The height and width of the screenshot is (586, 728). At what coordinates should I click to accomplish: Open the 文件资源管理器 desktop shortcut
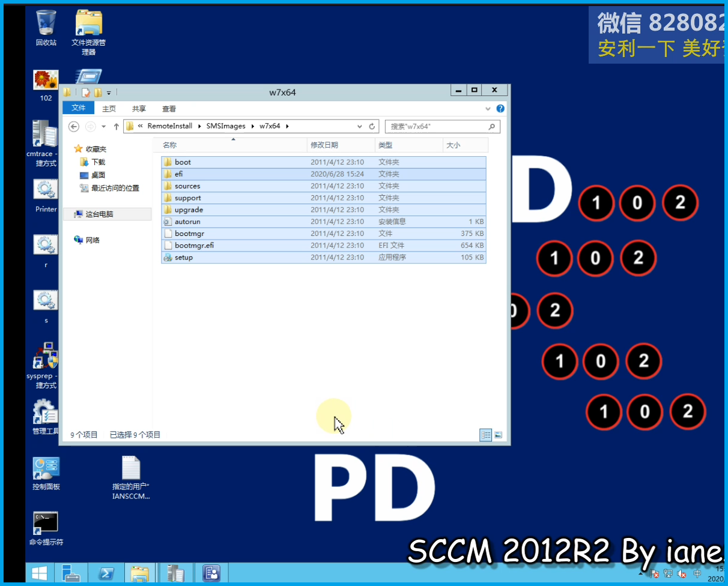88,32
